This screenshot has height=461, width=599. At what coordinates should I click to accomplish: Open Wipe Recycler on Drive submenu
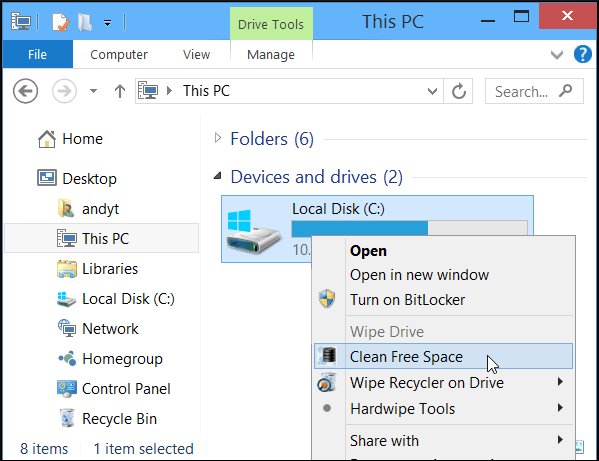pyautogui.click(x=443, y=383)
